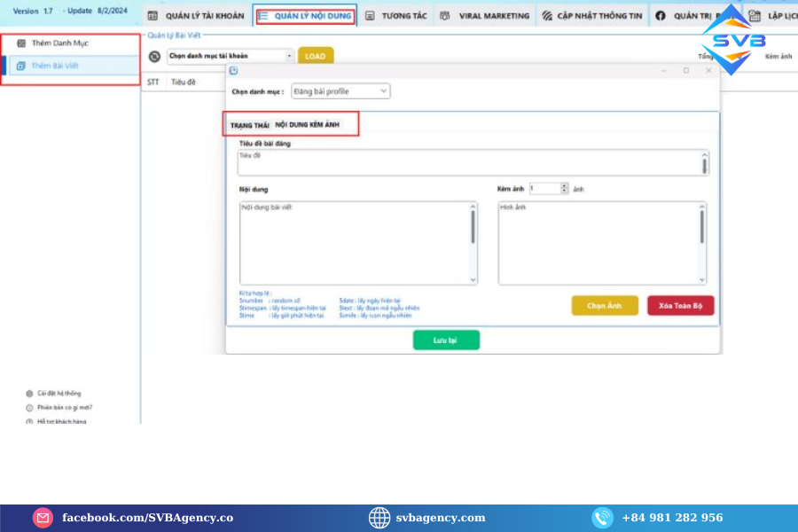Image resolution: width=798 pixels, height=532 pixels.
Task: Click the Facebook icon on Quản Trị tab
Action: click(661, 16)
